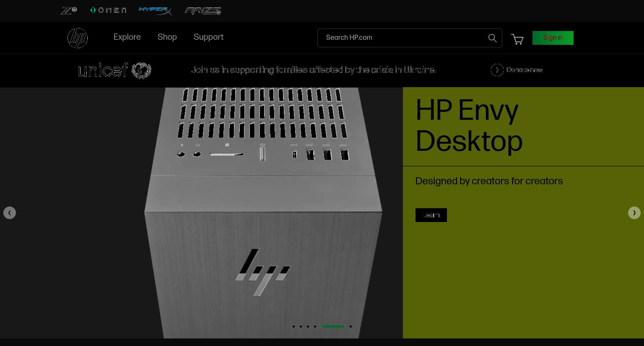The height and width of the screenshot is (346, 644).
Task: Open the Explore menu
Action: coord(127,37)
